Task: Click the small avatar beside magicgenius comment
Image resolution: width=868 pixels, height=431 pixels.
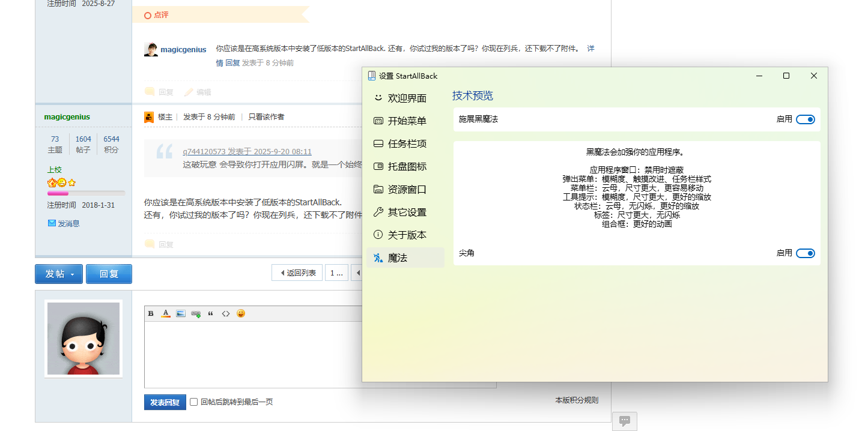Action: [x=151, y=49]
